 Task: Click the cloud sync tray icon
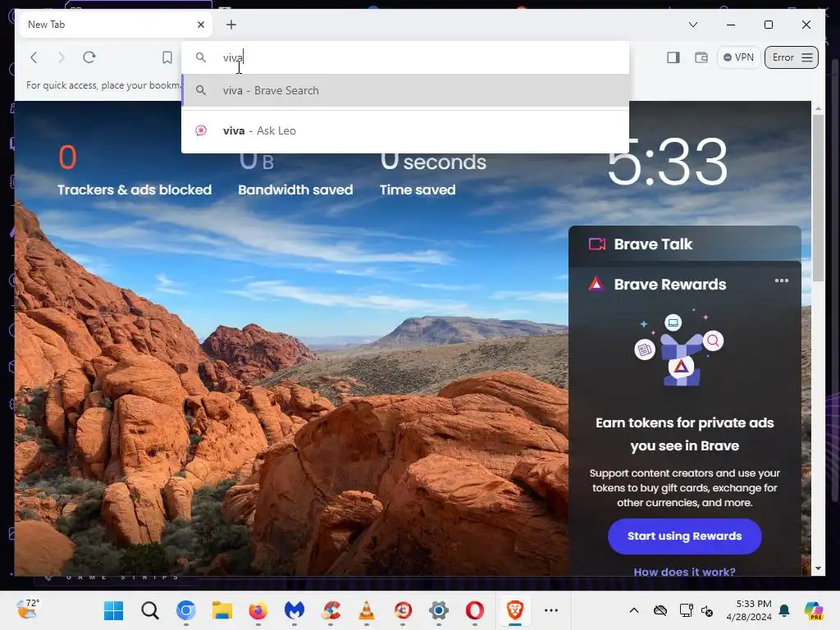(660, 610)
